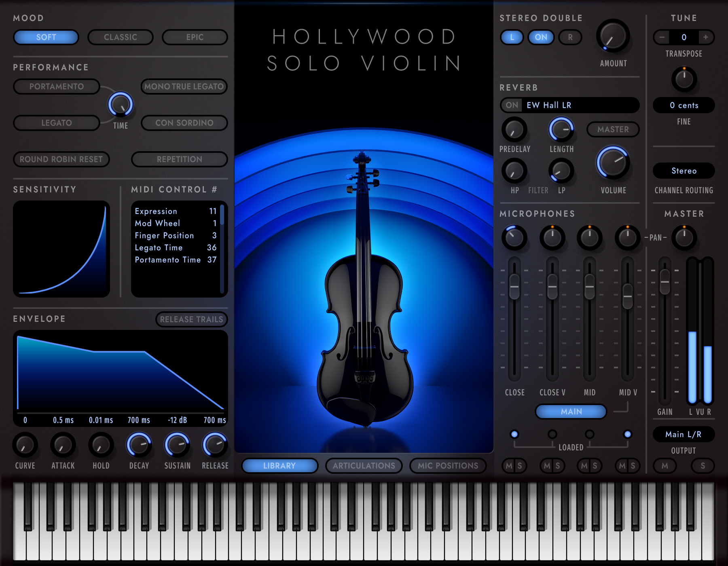Click the envelope DECAY knob
This screenshot has height=566, width=728.
[x=139, y=445]
